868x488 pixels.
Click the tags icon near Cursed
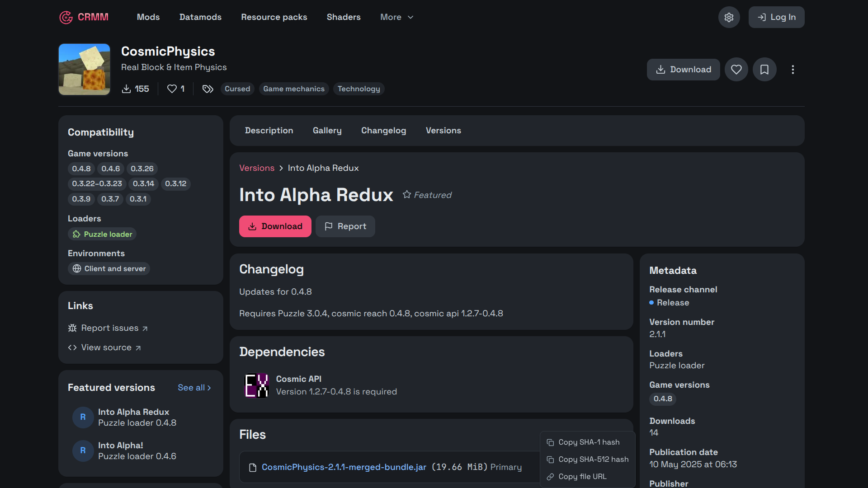pyautogui.click(x=208, y=89)
